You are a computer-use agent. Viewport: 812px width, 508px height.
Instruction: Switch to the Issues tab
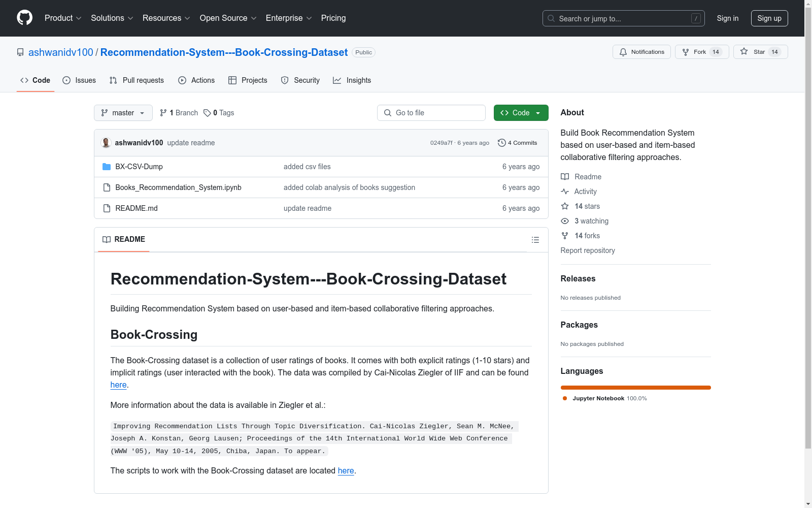(79, 80)
